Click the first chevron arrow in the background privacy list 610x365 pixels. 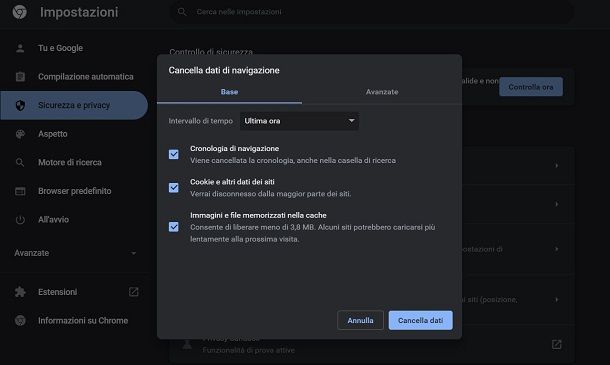[557, 166]
